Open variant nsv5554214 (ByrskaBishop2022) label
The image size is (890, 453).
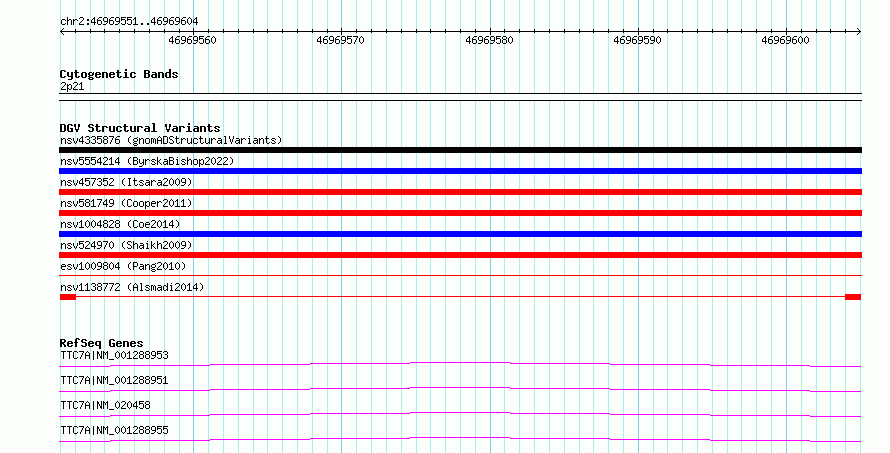coord(147,161)
